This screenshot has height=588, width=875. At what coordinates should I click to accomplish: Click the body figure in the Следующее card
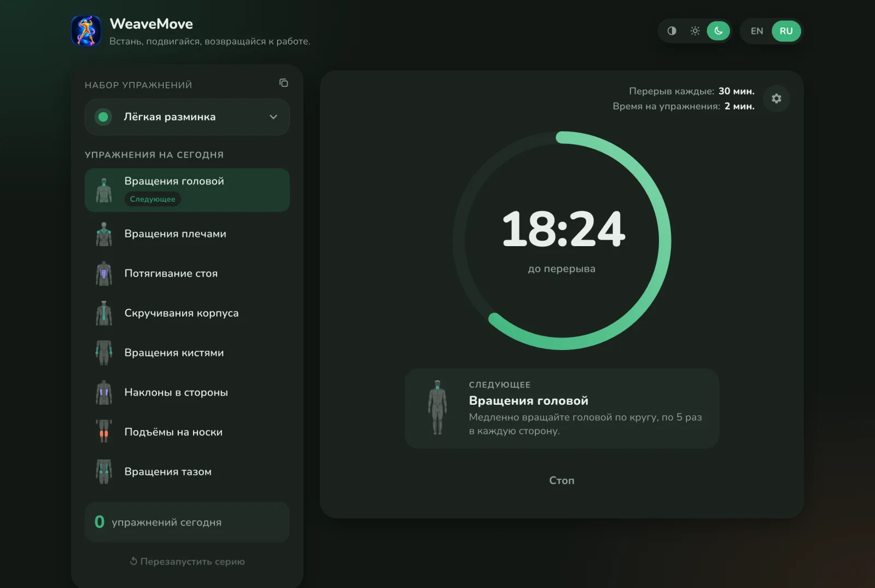pos(437,408)
